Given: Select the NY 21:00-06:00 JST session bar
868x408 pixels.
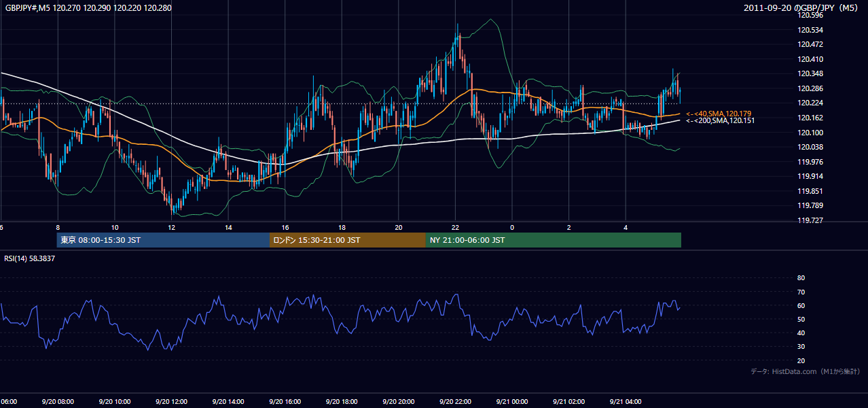Looking at the screenshot, I should [554, 240].
